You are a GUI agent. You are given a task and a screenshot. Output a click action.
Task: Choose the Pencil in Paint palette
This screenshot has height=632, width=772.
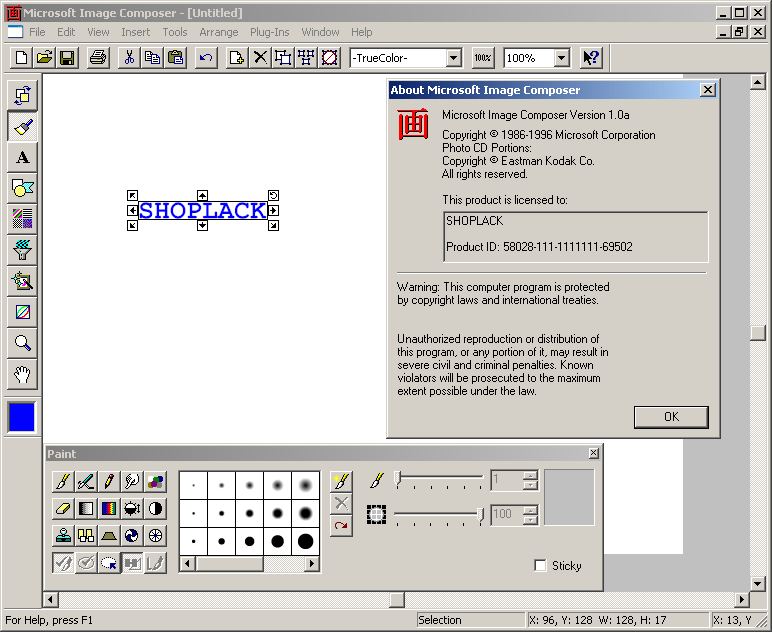(x=109, y=481)
